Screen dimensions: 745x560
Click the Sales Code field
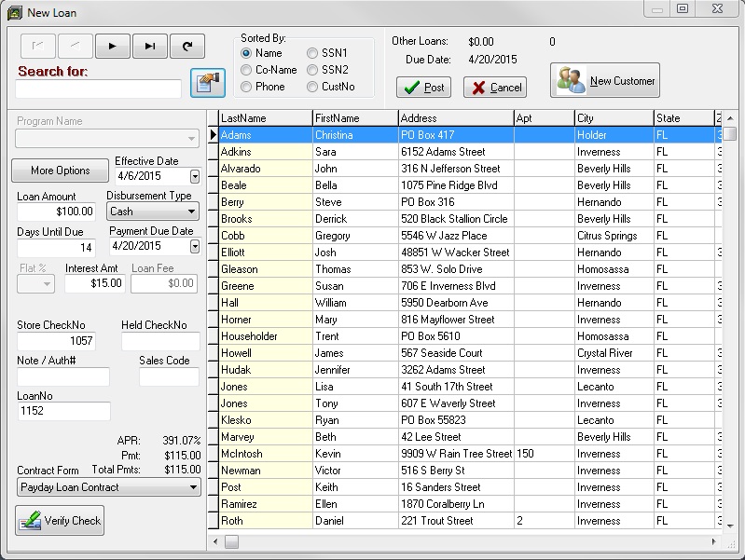[169, 376]
